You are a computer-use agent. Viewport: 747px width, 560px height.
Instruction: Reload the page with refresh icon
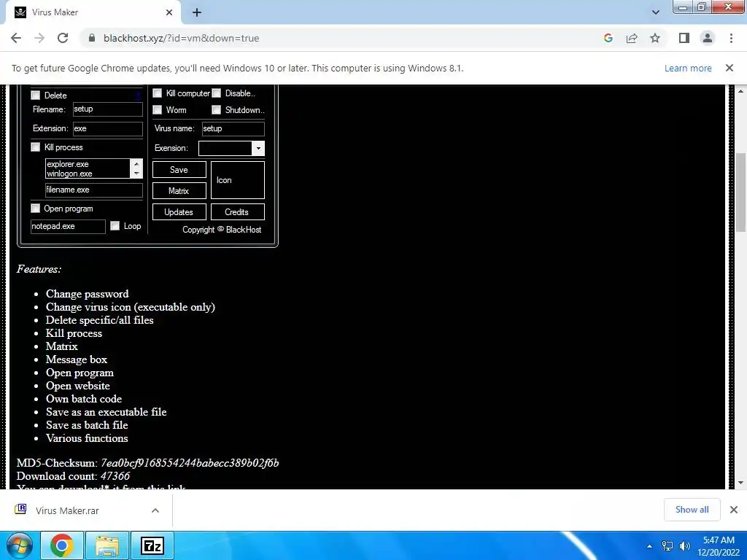click(x=63, y=38)
